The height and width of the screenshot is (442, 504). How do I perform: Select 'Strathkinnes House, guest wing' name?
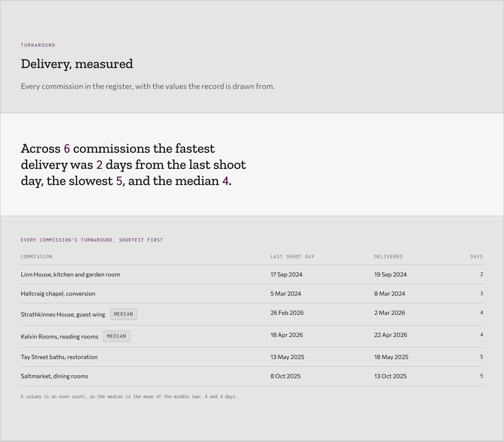point(63,314)
